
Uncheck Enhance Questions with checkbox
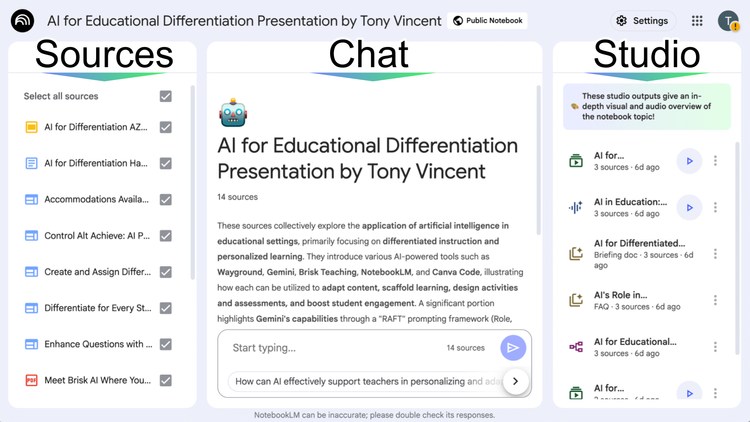click(x=165, y=344)
